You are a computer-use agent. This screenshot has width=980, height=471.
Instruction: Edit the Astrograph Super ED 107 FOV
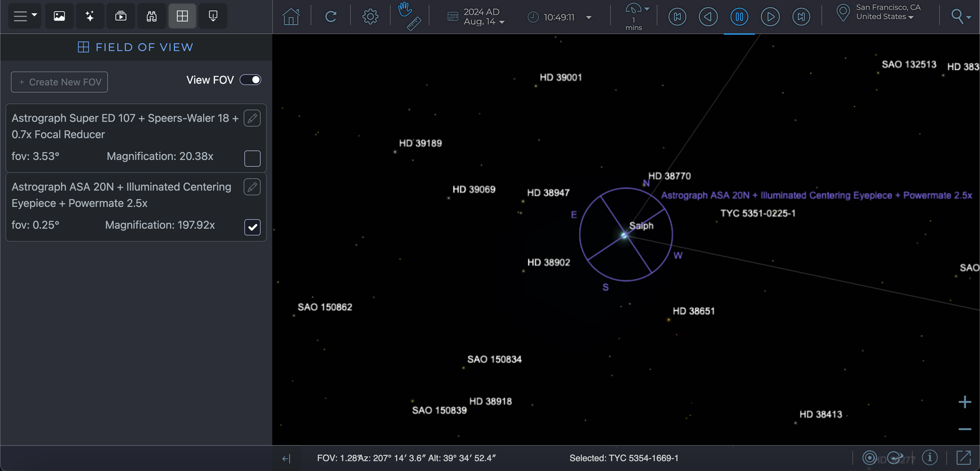pyautogui.click(x=252, y=118)
